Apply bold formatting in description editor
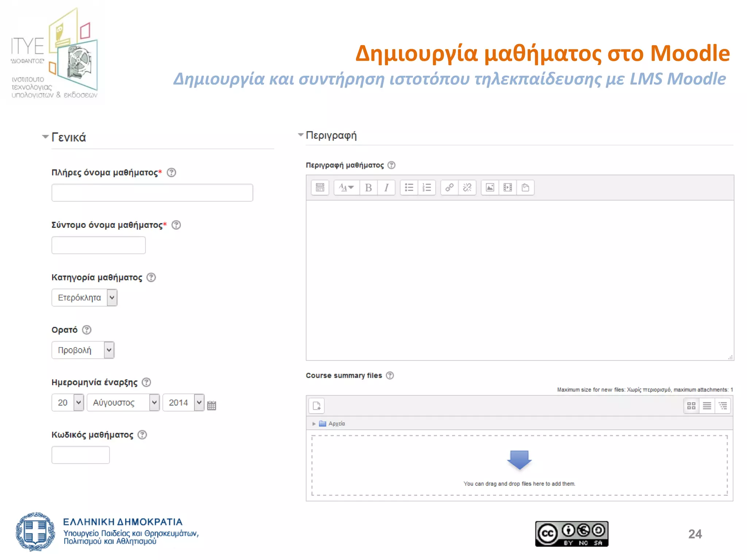The width and height of the screenshot is (747, 560). pyautogui.click(x=368, y=187)
